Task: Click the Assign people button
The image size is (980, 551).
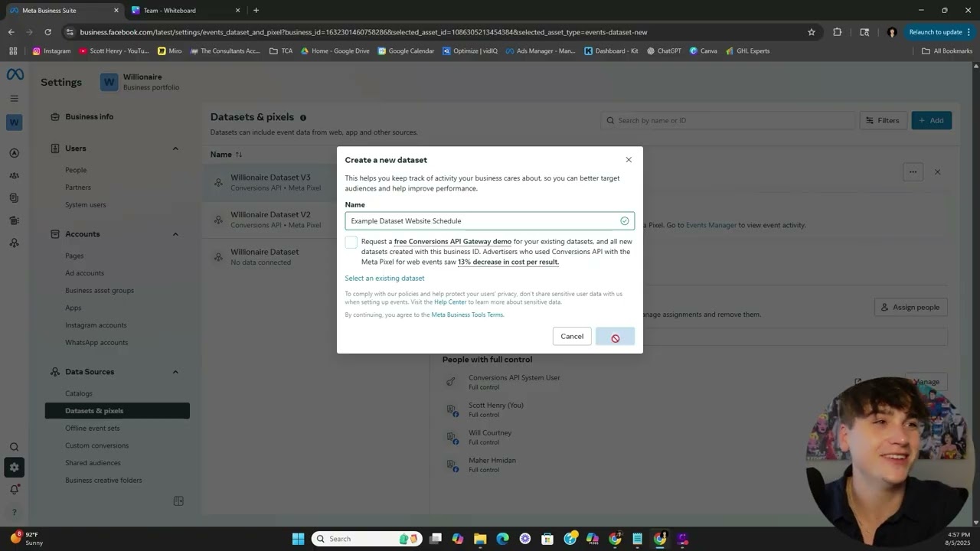Action: click(x=910, y=307)
